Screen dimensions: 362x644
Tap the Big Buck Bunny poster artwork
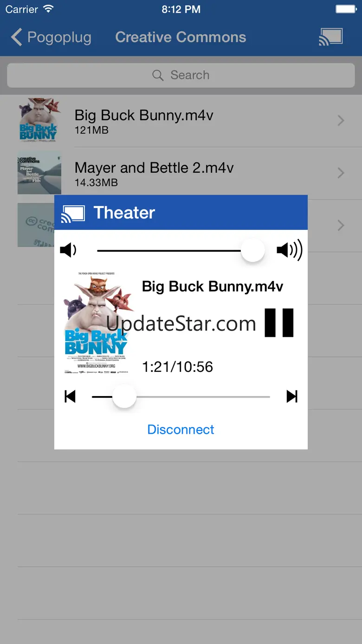point(98,324)
